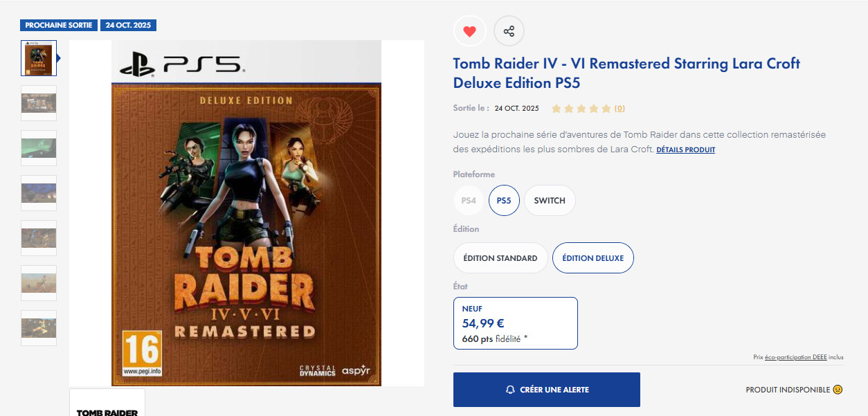Click the star rating icons
Image resolution: width=868 pixels, height=416 pixels.
(581, 109)
